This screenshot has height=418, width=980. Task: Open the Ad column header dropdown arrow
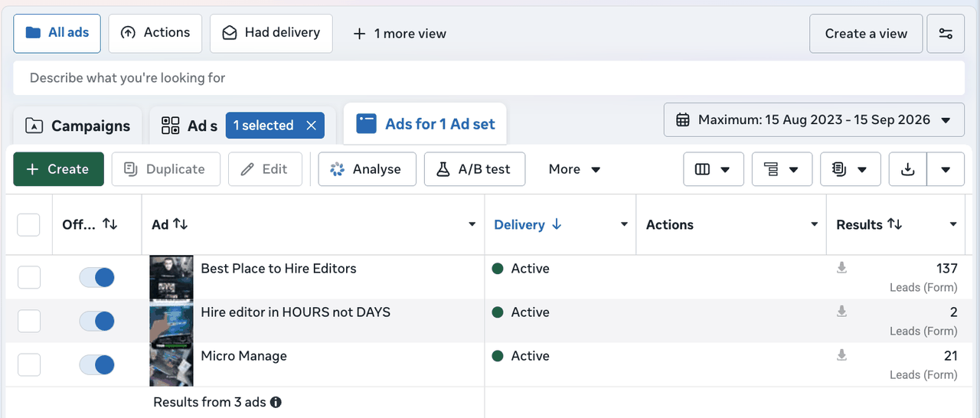coord(472,224)
